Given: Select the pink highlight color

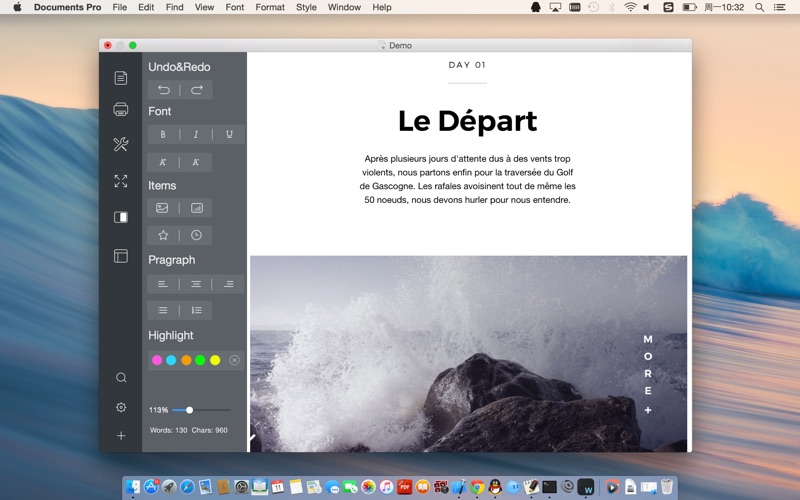Looking at the screenshot, I should (x=157, y=360).
